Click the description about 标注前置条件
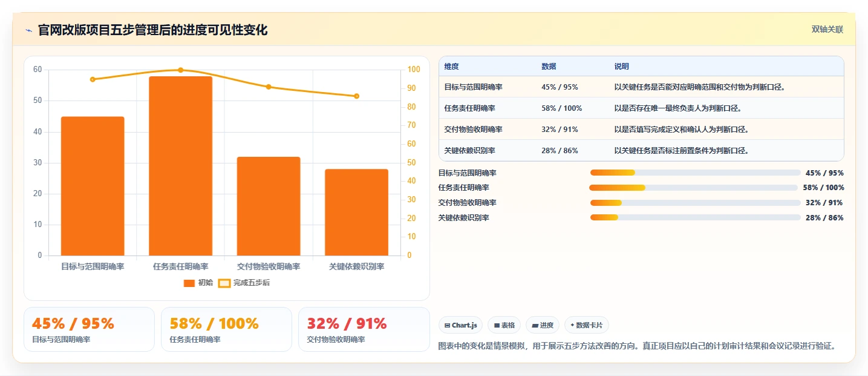868x376 pixels. (x=681, y=151)
